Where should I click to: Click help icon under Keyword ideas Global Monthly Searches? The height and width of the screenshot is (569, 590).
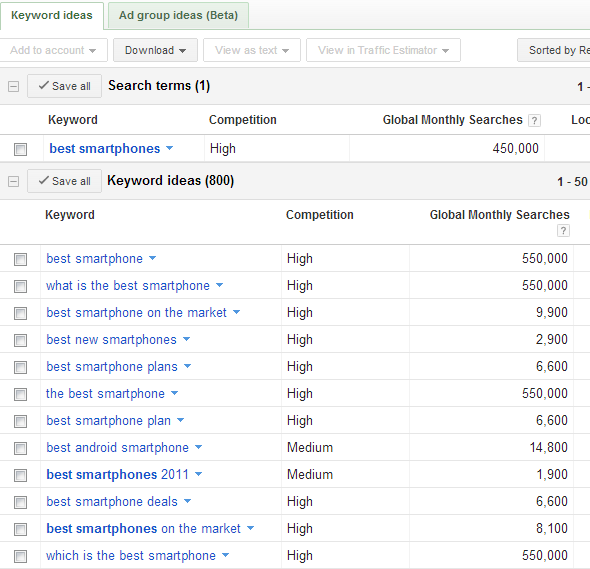tap(563, 230)
